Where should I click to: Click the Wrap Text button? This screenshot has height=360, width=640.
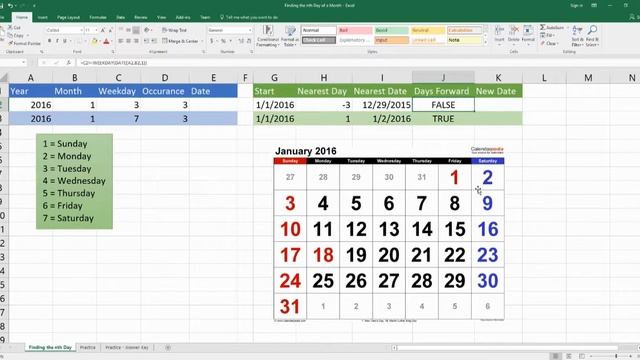click(174, 30)
